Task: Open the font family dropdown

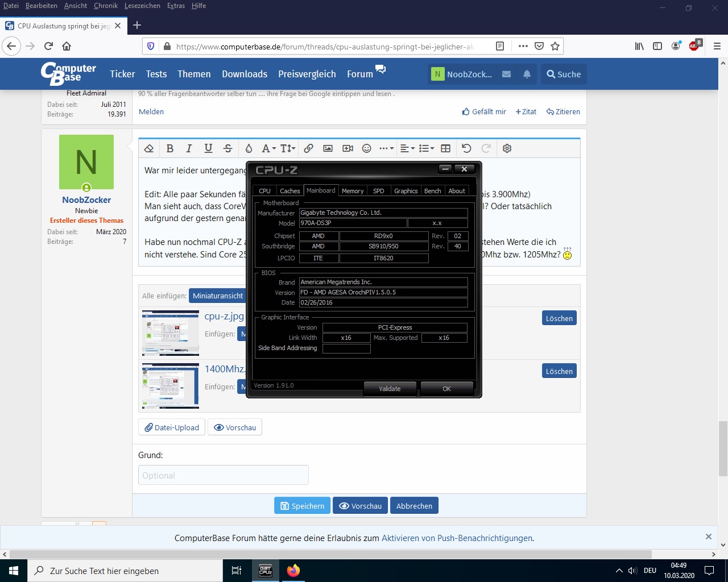Action: click(x=268, y=148)
